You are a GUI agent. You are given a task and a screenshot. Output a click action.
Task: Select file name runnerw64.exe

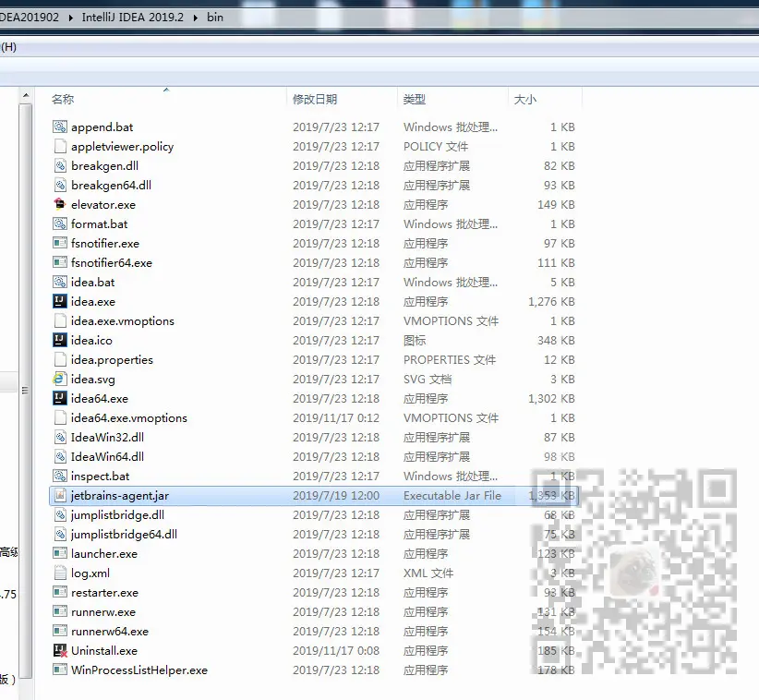[109, 632]
